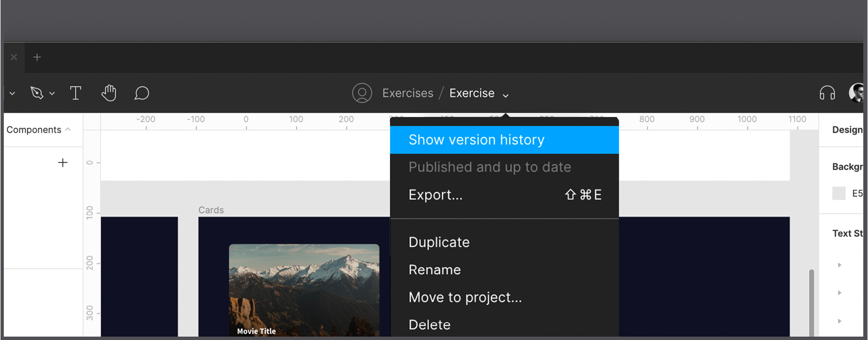The image size is (868, 340).
Task: Expand the leftmost toolbar tool chevron
Action: coord(12,94)
